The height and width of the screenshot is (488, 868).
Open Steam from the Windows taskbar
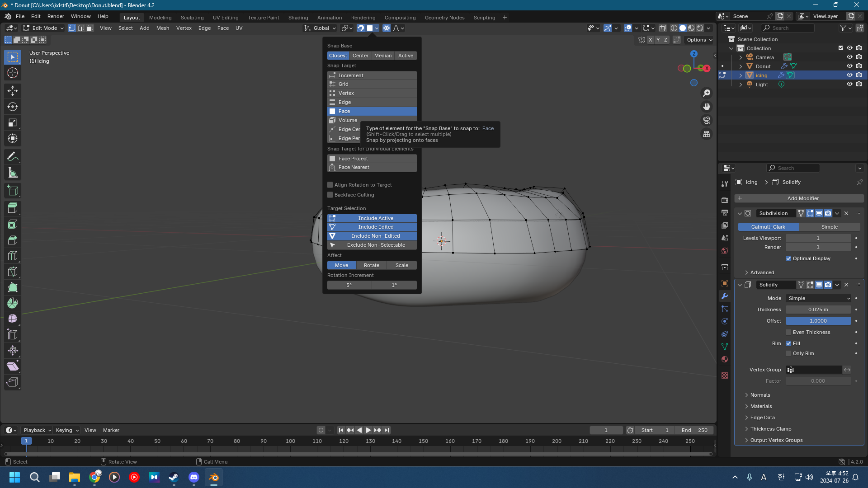click(x=174, y=477)
